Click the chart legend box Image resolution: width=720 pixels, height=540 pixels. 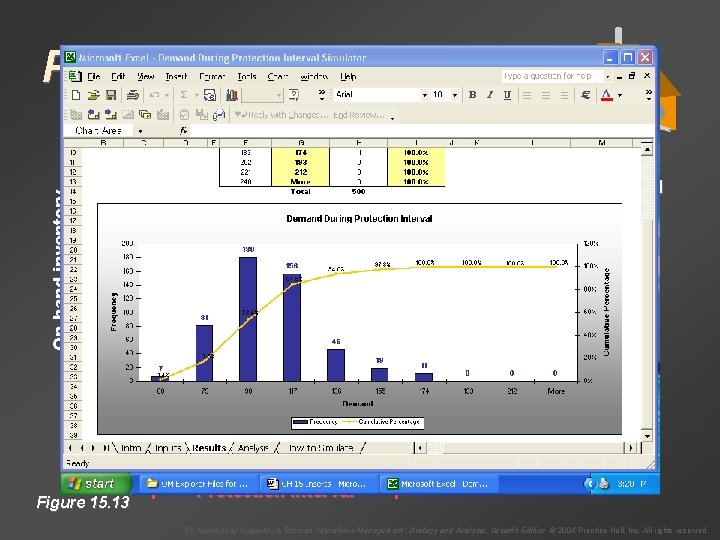[357, 422]
